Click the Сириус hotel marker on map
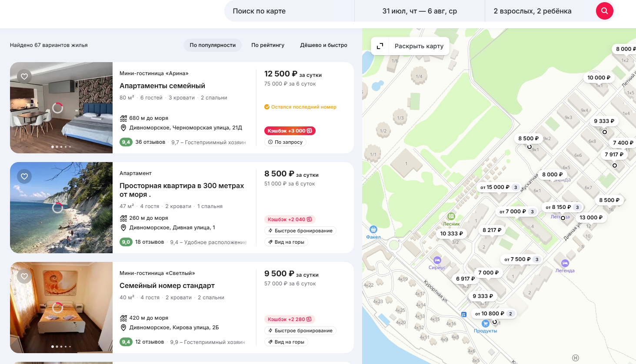Viewport: 636px width, 364px height. 437,260
